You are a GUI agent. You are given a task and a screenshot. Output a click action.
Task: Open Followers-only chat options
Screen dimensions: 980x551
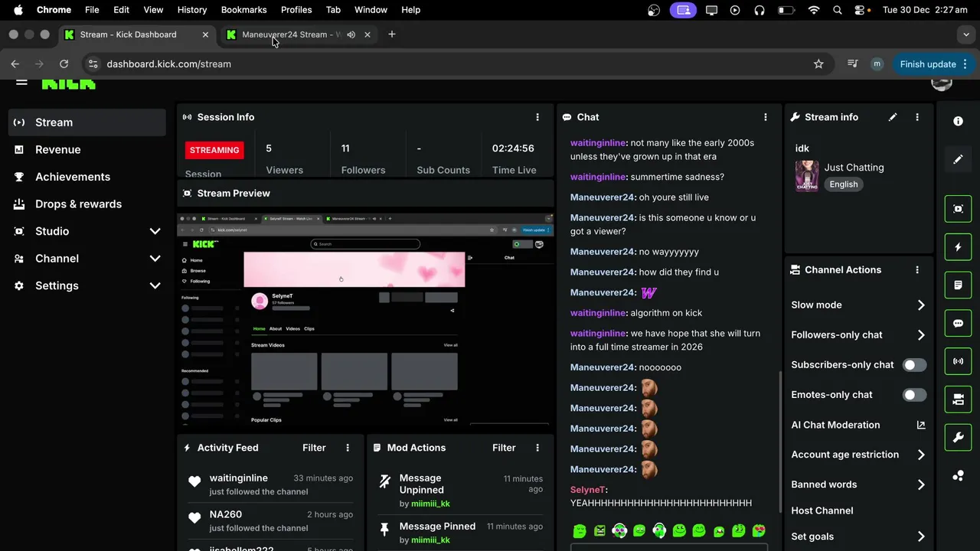[858, 334]
